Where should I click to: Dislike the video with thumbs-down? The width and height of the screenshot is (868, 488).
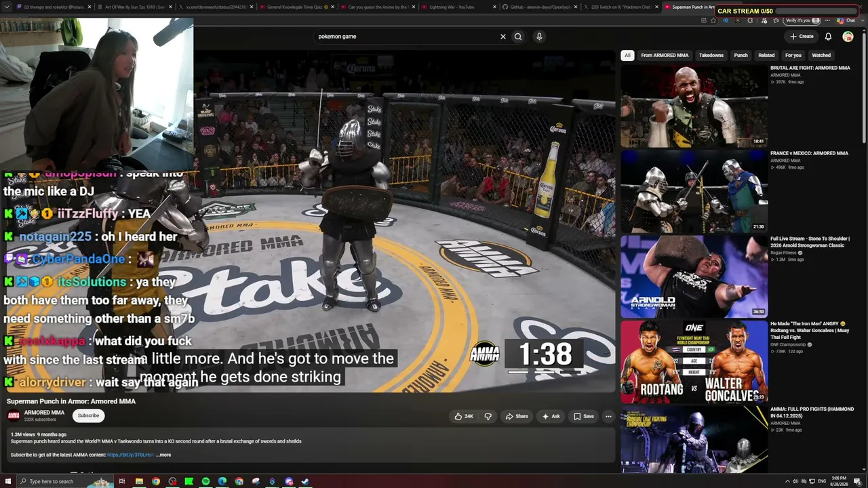pyautogui.click(x=488, y=416)
